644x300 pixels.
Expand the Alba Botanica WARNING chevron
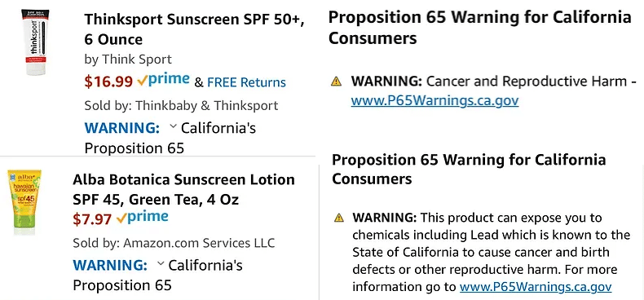(x=161, y=264)
